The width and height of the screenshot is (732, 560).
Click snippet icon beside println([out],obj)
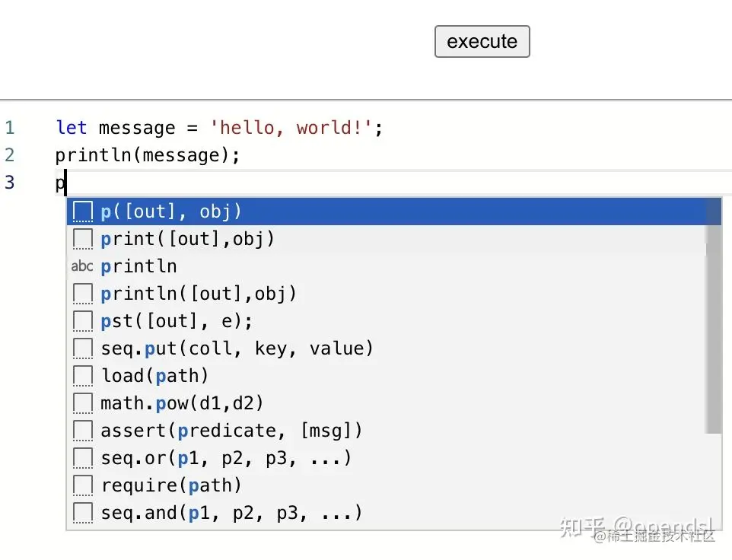(x=83, y=294)
